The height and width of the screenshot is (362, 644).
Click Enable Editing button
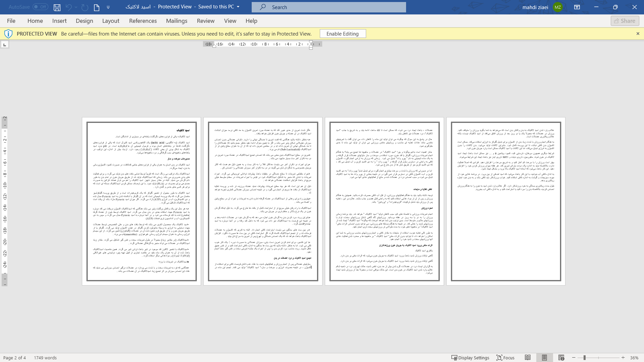coord(343,34)
